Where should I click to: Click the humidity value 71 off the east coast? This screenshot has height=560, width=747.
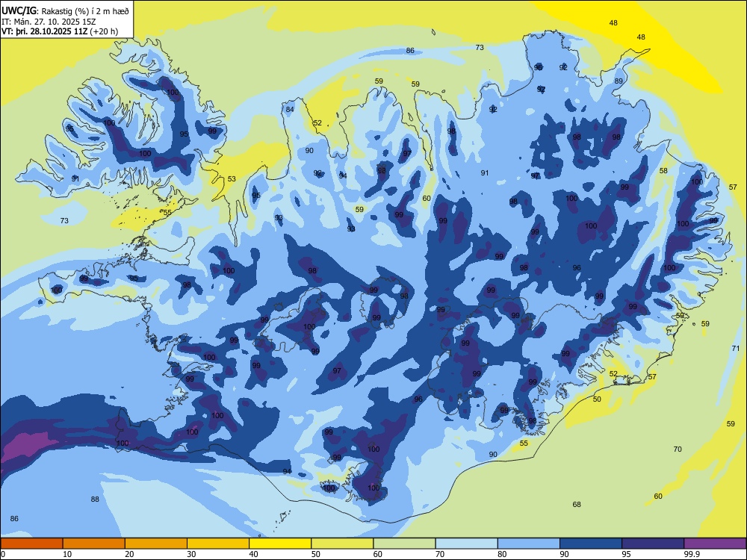(736, 349)
